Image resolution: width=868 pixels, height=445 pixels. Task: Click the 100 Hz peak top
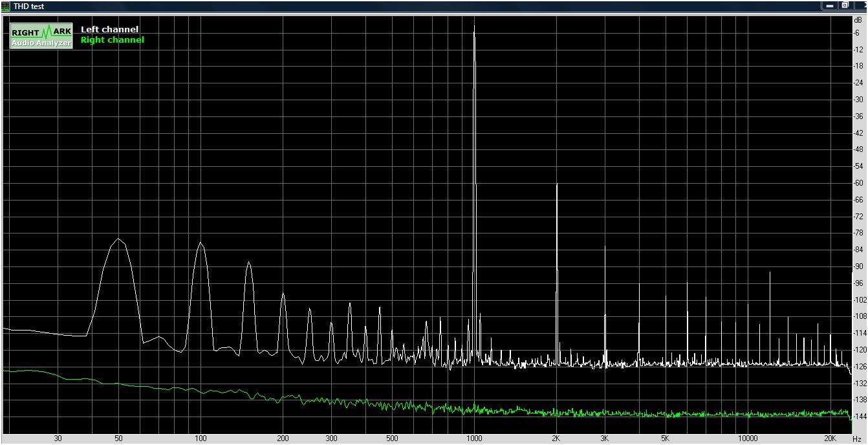coord(201,243)
